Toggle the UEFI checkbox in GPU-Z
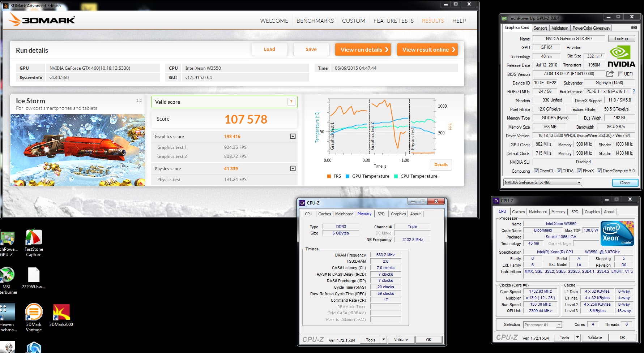Viewport: 644px width, 353px height. click(x=620, y=74)
